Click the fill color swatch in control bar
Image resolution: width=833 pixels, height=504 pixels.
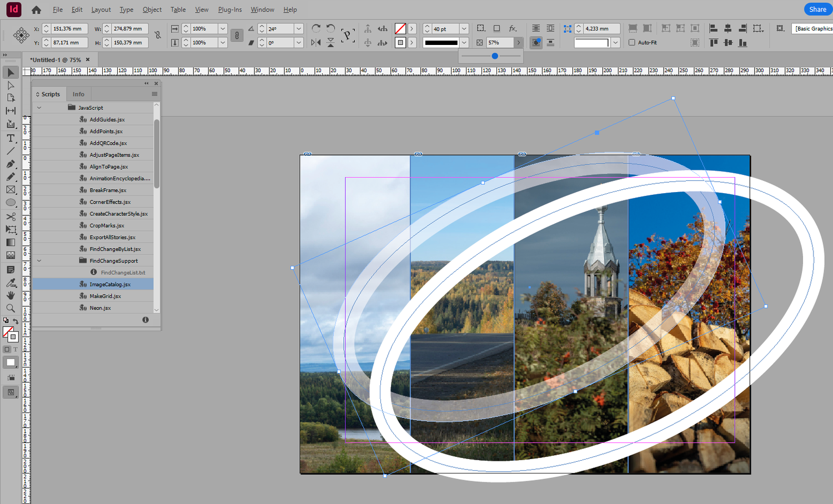(400, 28)
